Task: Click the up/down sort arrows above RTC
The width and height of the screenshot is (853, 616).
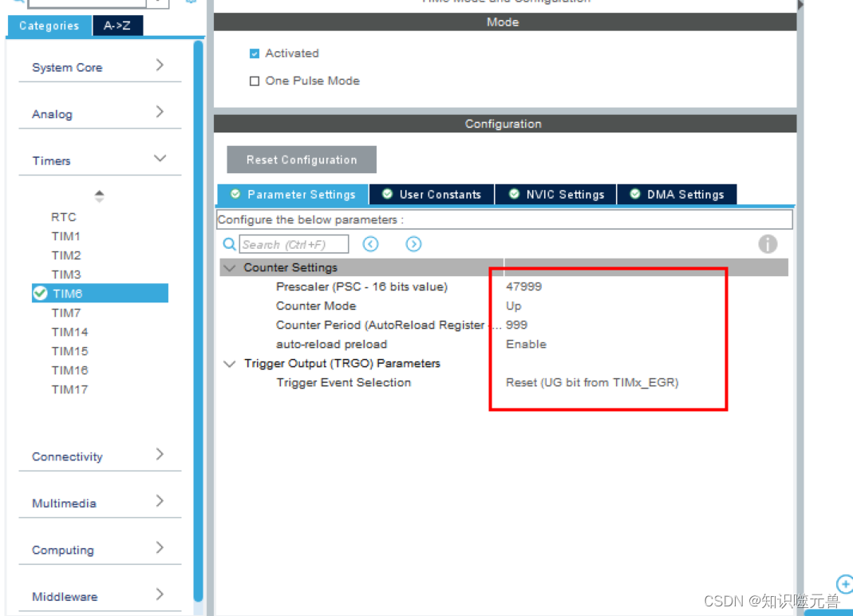Action: click(x=99, y=196)
